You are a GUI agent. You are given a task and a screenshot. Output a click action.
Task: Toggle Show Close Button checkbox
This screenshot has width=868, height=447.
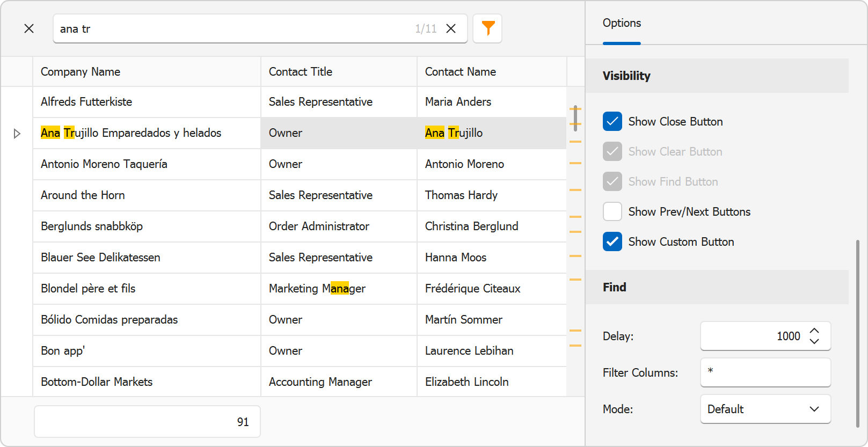point(612,122)
